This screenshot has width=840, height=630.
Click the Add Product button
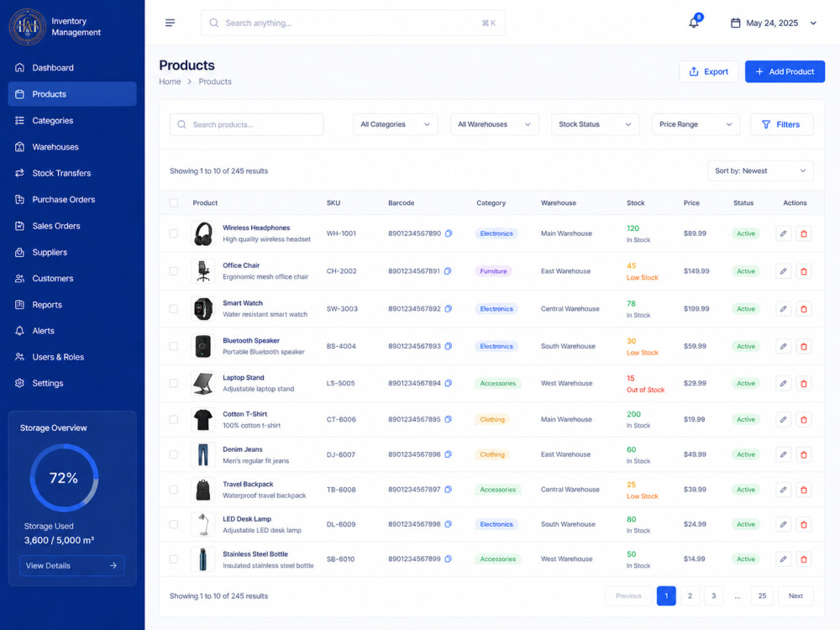[785, 71]
